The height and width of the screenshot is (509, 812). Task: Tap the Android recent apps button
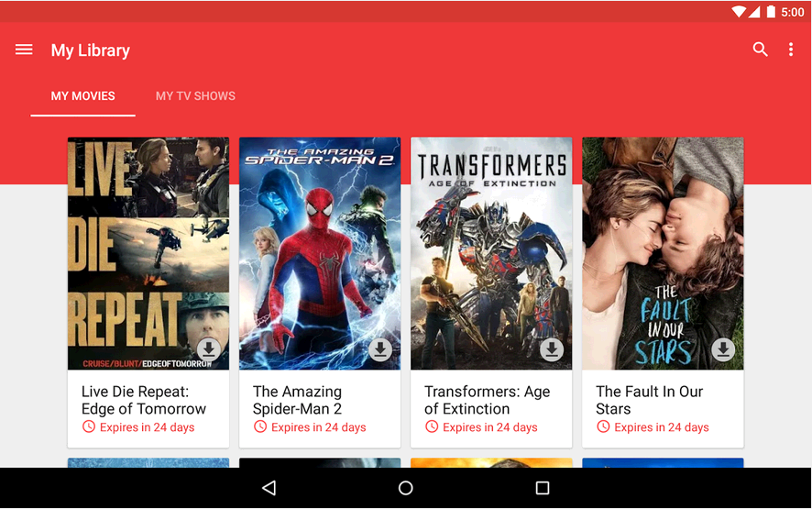pyautogui.click(x=543, y=488)
